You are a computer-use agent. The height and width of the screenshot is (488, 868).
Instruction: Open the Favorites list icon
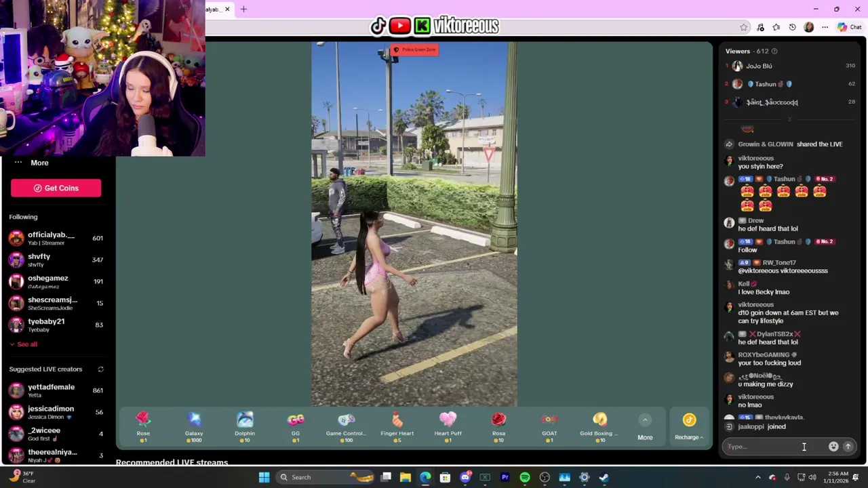point(776,27)
